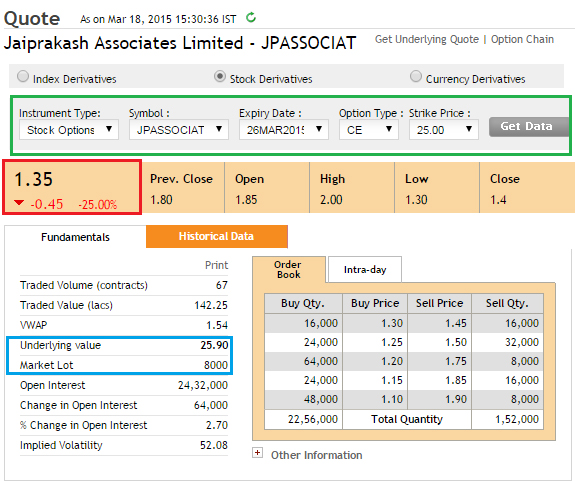Image resolution: width=575 pixels, height=483 pixels.
Task: Click Sell Qty. column header
Action: click(x=508, y=303)
